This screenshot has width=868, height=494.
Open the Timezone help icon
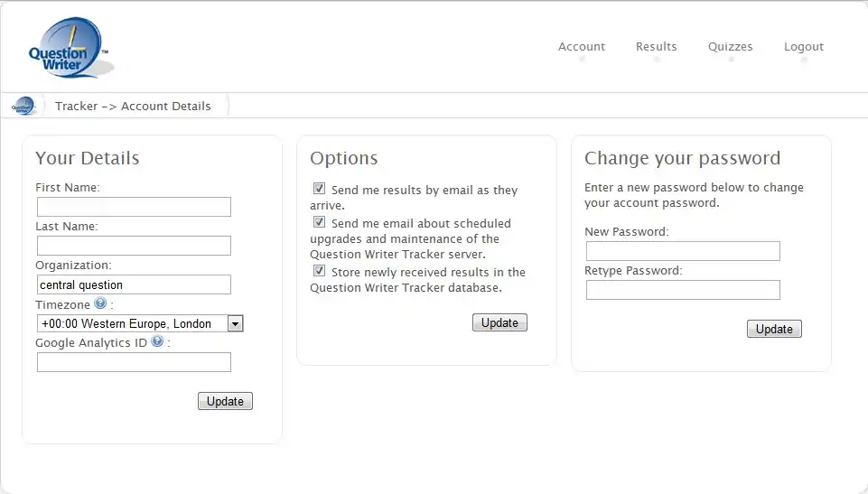(x=100, y=304)
